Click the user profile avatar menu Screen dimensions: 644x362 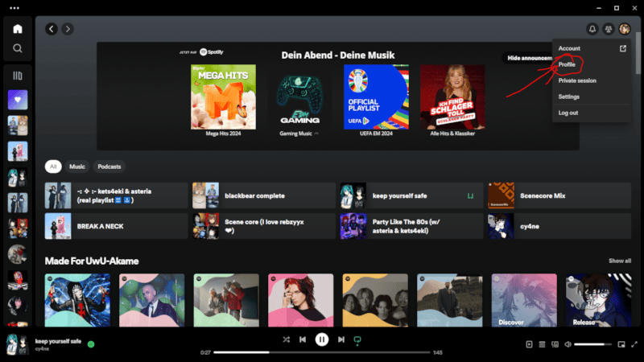[x=624, y=29]
